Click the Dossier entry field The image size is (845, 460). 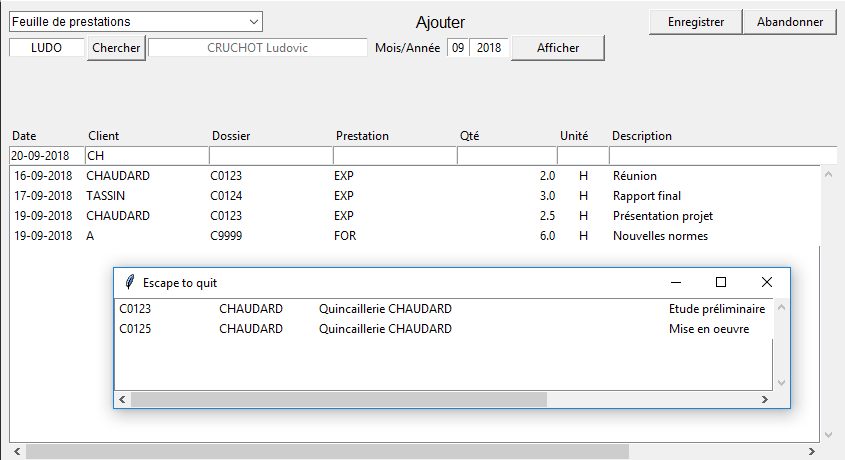click(x=270, y=156)
